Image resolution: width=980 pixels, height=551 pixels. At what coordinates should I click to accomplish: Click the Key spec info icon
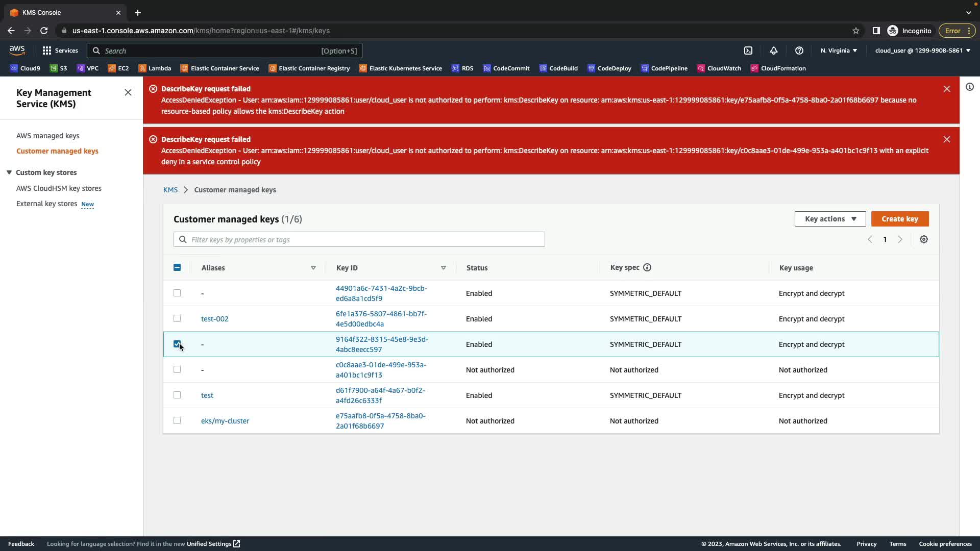[647, 267]
